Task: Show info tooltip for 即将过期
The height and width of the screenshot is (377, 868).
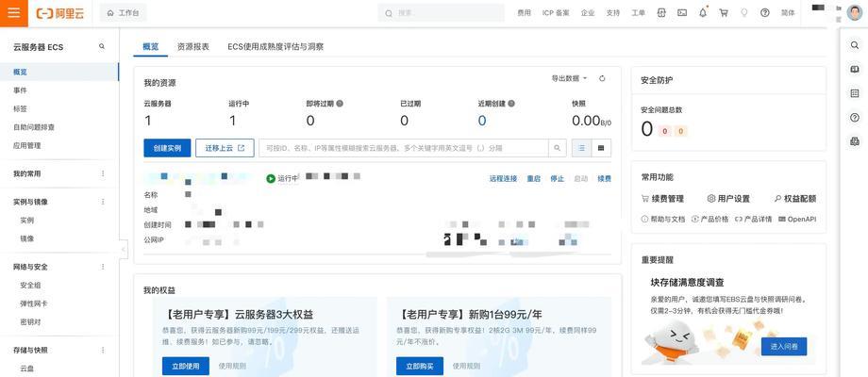Action: pos(340,104)
